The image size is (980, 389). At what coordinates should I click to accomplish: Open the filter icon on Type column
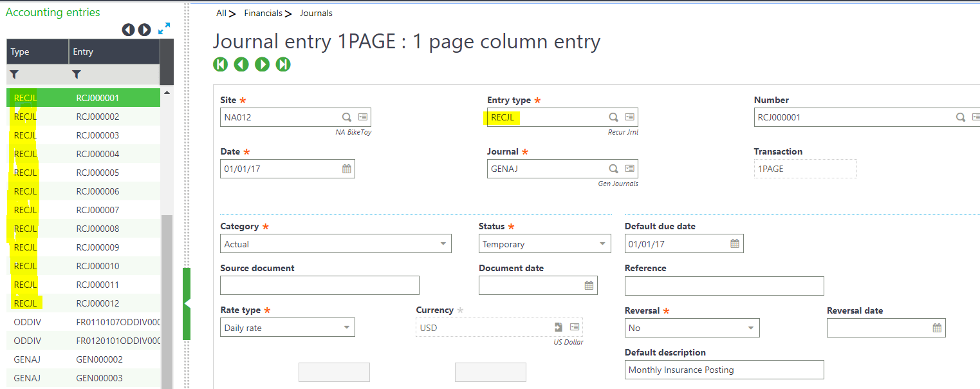pos(14,75)
